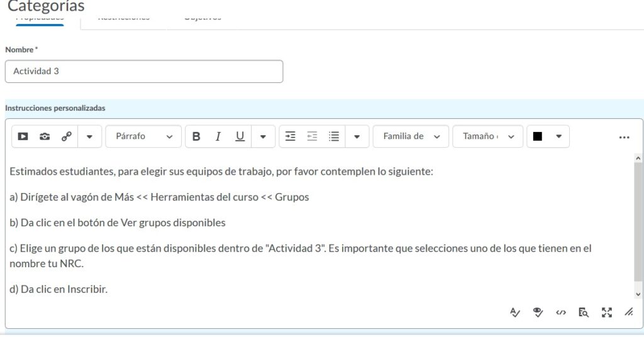
Task: Open the HTML source code editor
Action: click(561, 312)
